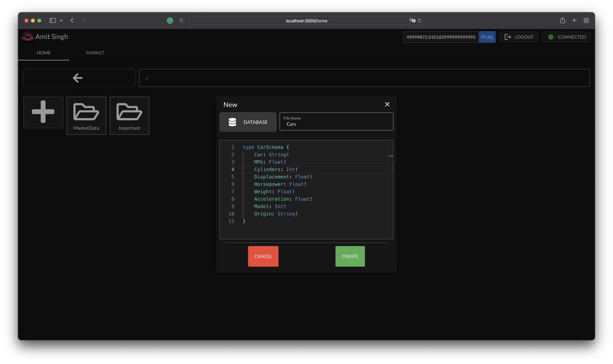Click the CONNECTED status indicator
Screen dimensions: 613x364
[566, 37]
